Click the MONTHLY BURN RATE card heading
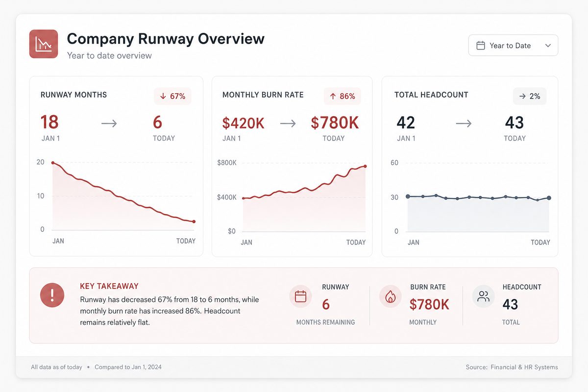Viewport: 588px width, 392px height. click(263, 95)
